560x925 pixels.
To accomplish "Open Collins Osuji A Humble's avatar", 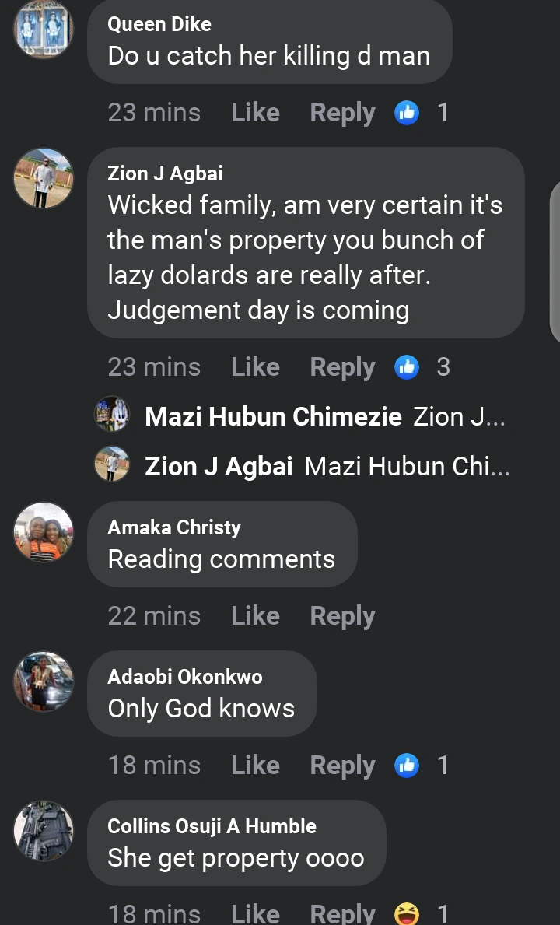I will click(x=44, y=831).
